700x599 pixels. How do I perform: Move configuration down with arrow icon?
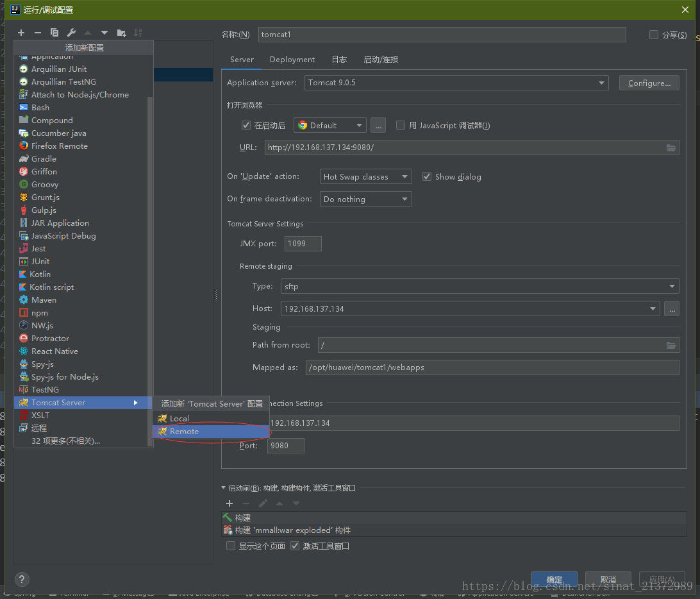tap(104, 33)
